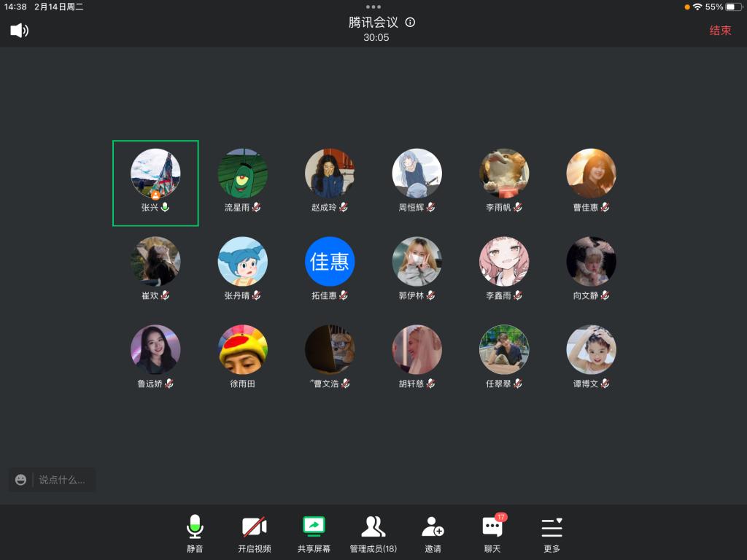Turn on camera via 开启视频
Viewport: 747px width, 560px height.
point(254,534)
